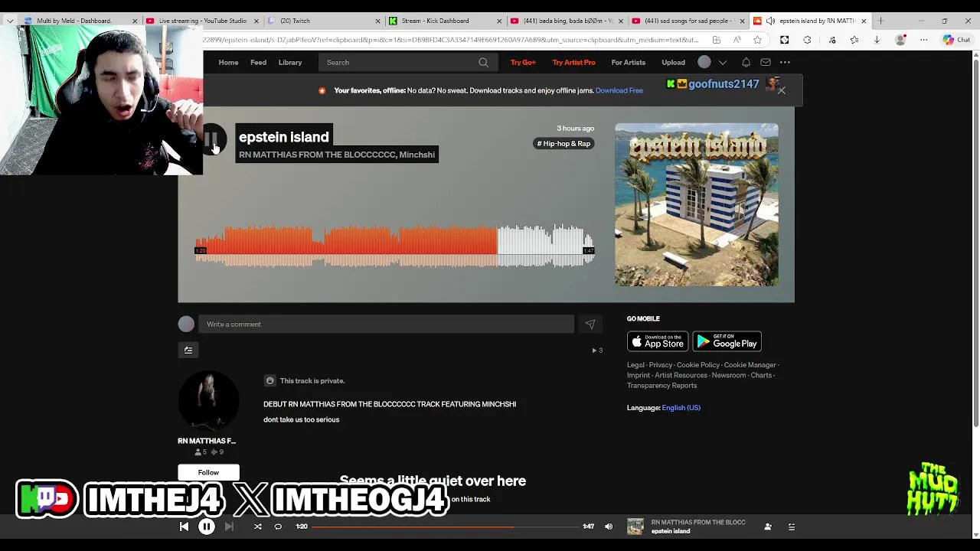Switch to the Stream - Kick Dashboard tab
This screenshot has width=980, height=551.
tap(446, 21)
